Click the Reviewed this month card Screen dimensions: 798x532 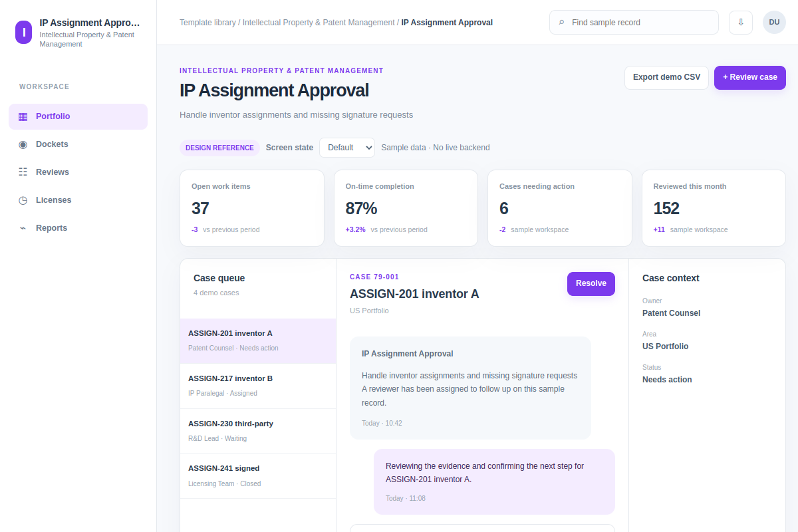[714, 208]
